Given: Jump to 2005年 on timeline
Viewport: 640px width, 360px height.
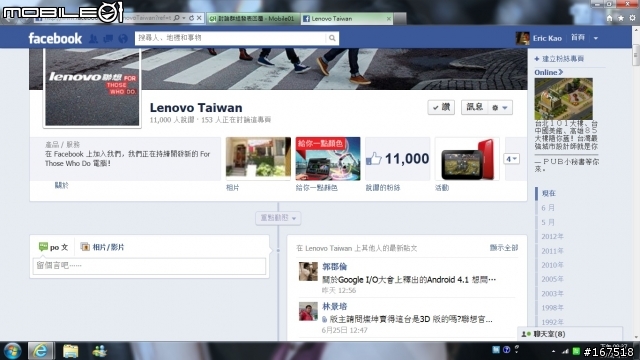Looking at the screenshot, I should tap(552, 279).
